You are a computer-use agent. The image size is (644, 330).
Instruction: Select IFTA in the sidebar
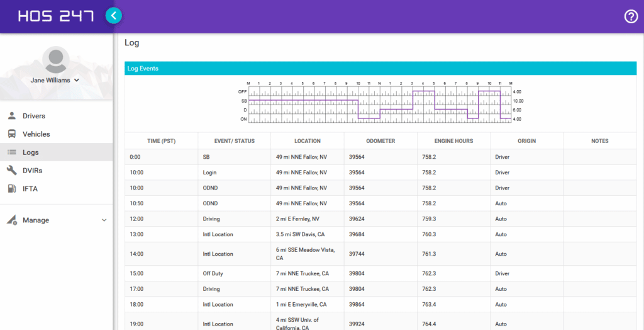30,188
